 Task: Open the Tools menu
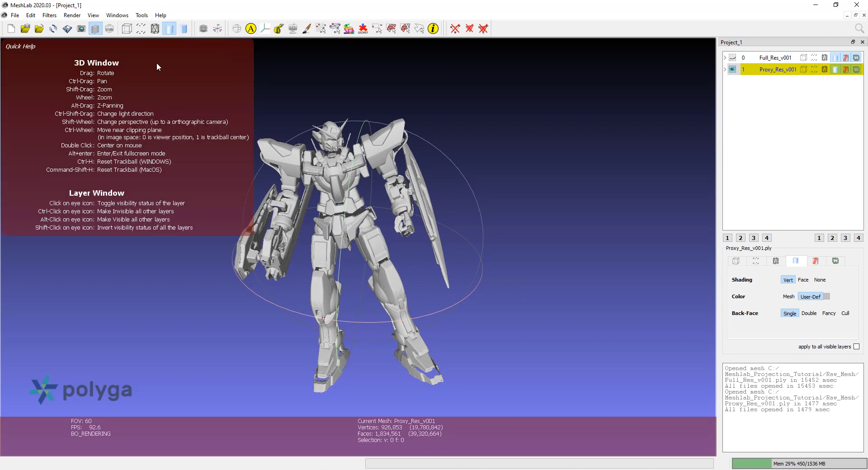pos(142,15)
